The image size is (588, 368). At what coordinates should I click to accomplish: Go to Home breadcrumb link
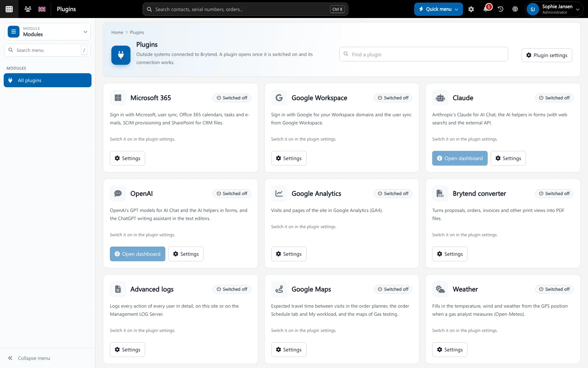117,32
